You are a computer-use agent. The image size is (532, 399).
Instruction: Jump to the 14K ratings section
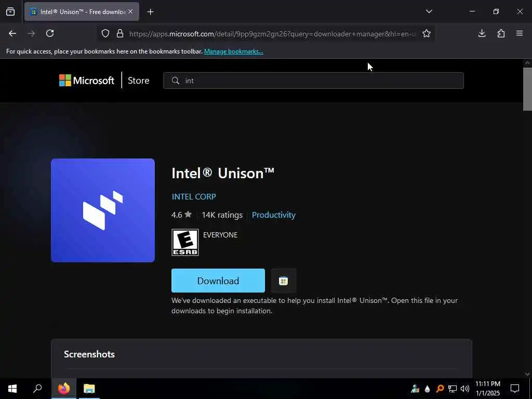222,215
